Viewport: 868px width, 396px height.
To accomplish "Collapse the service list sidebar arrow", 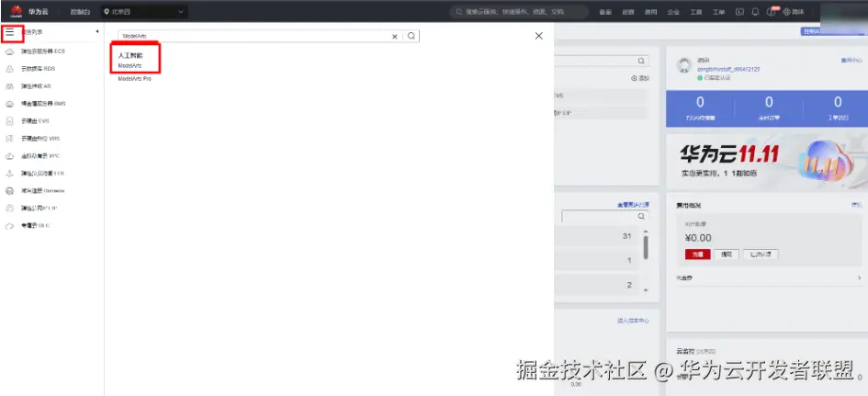I will (97, 31).
